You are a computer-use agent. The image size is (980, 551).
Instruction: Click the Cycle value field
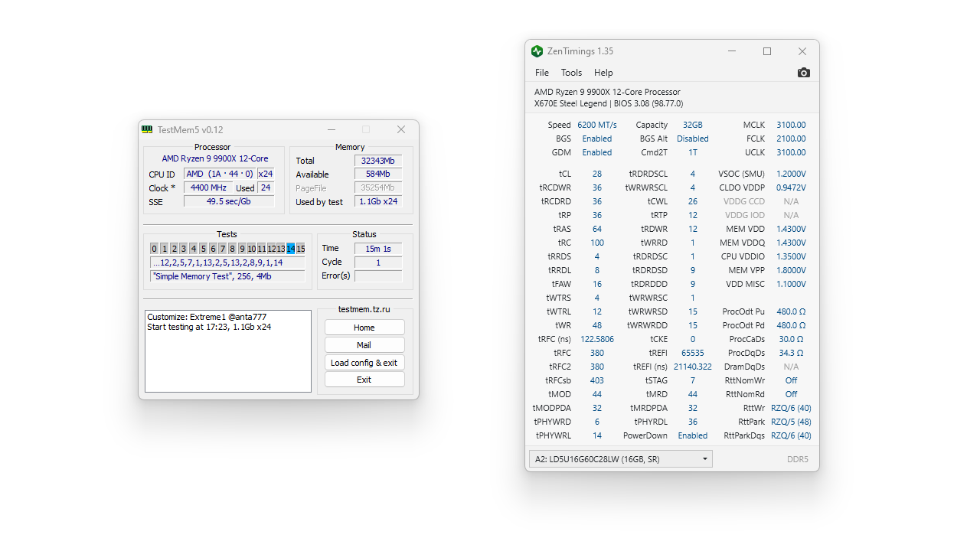[x=378, y=262]
